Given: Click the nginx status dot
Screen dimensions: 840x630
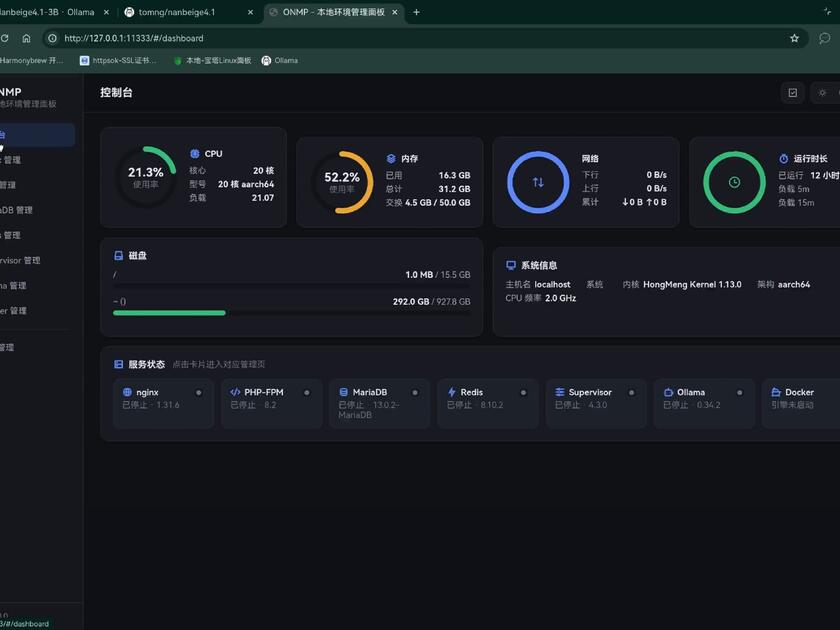Looking at the screenshot, I should pyautogui.click(x=199, y=393).
